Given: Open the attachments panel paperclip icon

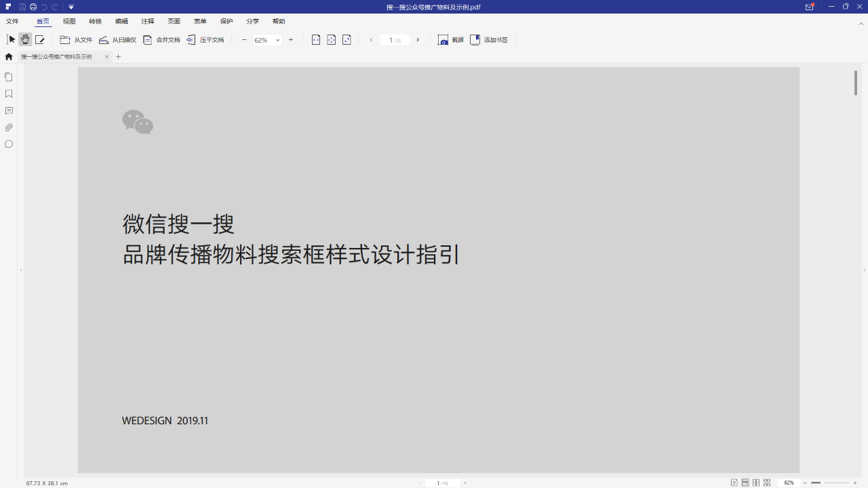Looking at the screenshot, I should pyautogui.click(x=9, y=127).
